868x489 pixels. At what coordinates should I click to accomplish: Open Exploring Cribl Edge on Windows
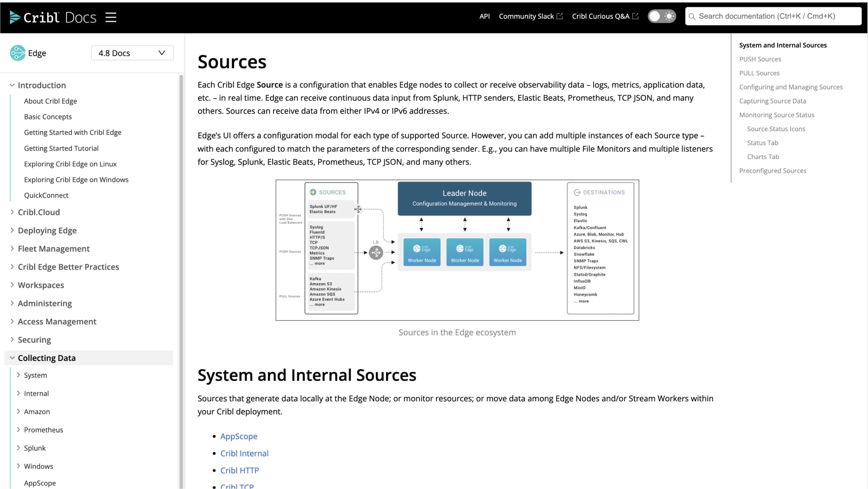(x=76, y=180)
